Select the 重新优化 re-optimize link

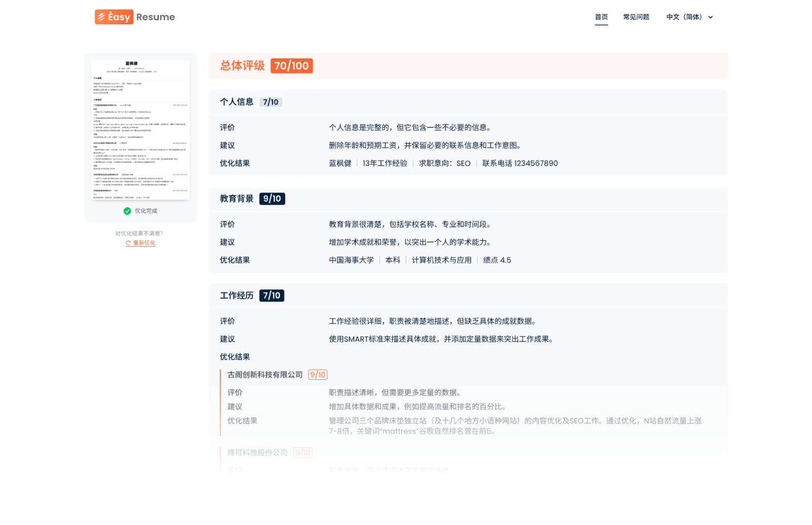pos(144,243)
